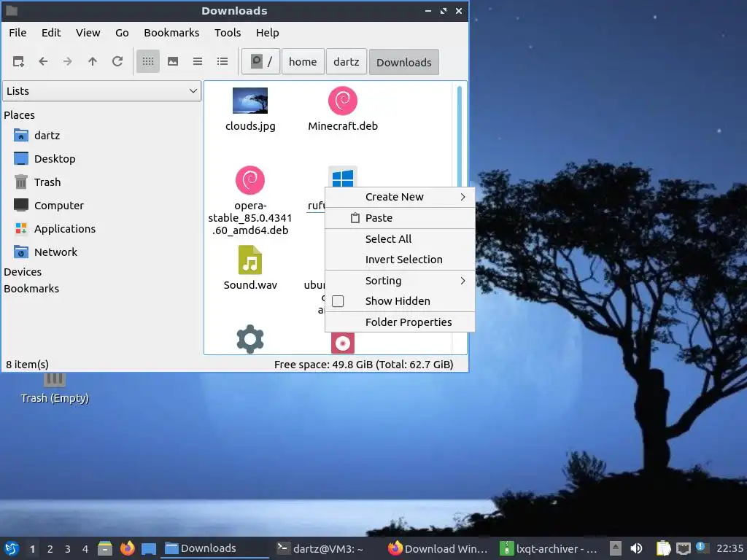Screen dimensions: 747x560
Task: Click the file list vertical scrollbar
Action: point(460,138)
